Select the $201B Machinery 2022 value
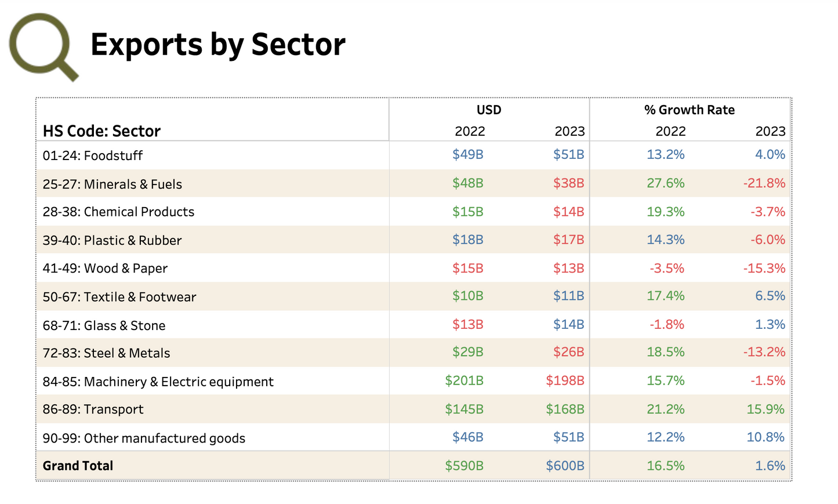Viewport: 838px width, 504px height. (464, 380)
